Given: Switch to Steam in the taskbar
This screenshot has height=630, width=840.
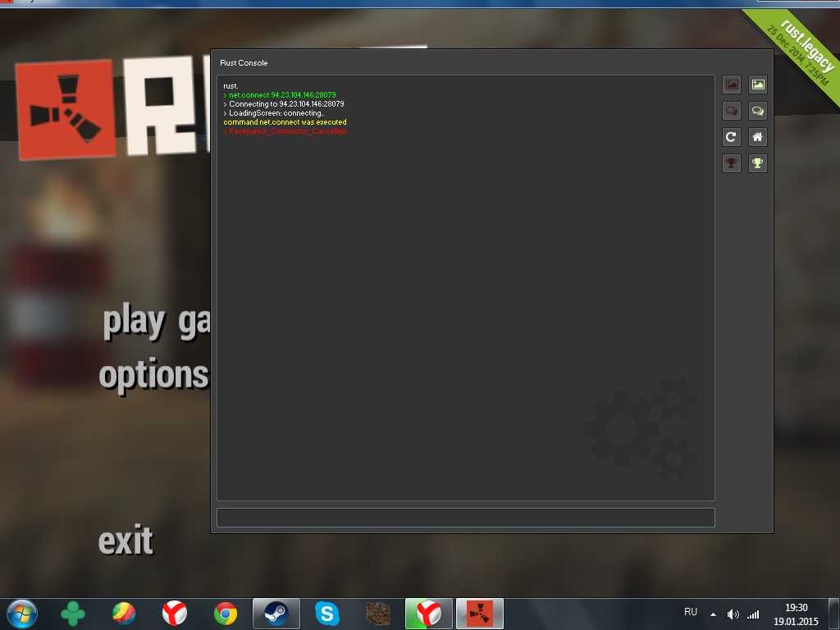Looking at the screenshot, I should coord(276,614).
